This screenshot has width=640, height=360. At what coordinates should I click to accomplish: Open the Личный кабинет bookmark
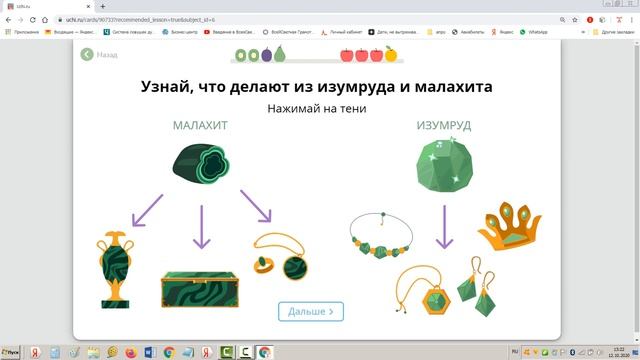pos(342,32)
